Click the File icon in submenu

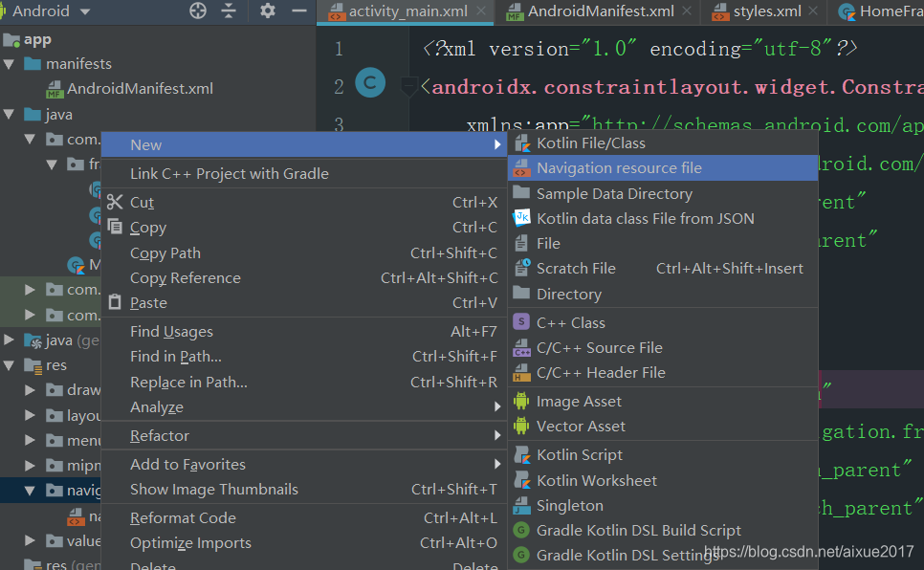521,244
